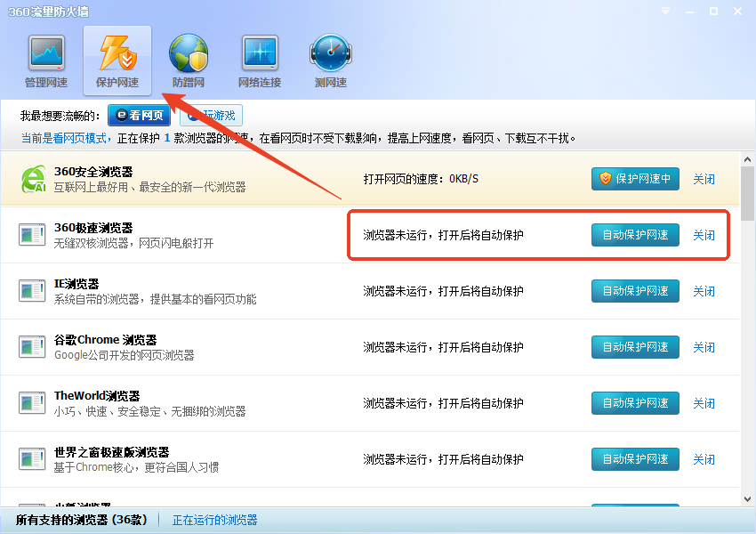Open the 正在运行的浏览器 link at bottom
This screenshot has height=534, width=756.
click(214, 519)
